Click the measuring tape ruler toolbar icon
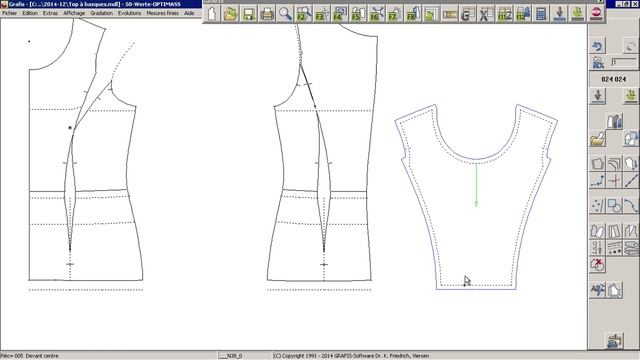The image size is (640, 360). coord(449,14)
